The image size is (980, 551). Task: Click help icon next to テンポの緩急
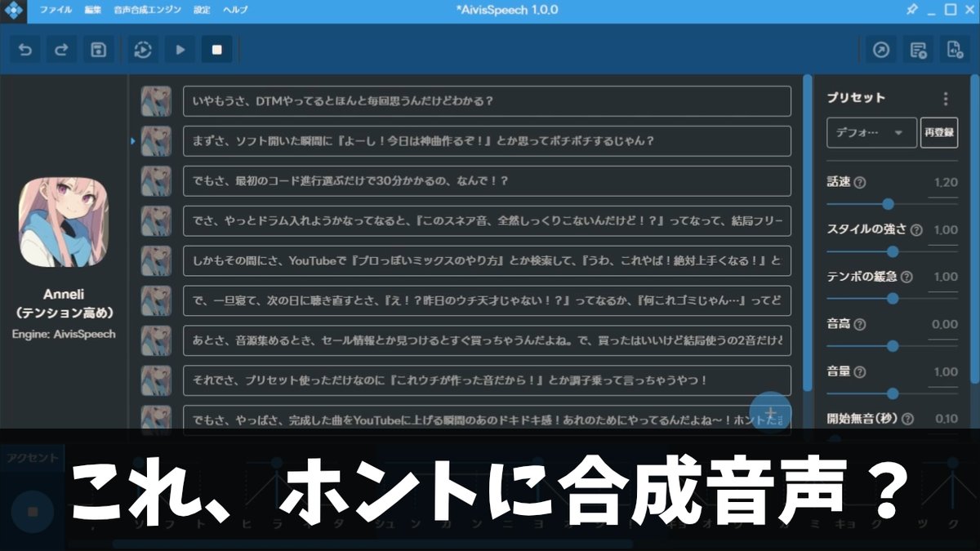[x=906, y=278]
